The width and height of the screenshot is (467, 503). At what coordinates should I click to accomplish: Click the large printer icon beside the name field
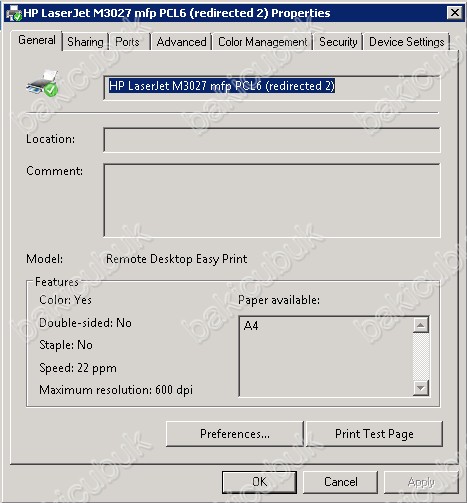click(42, 84)
